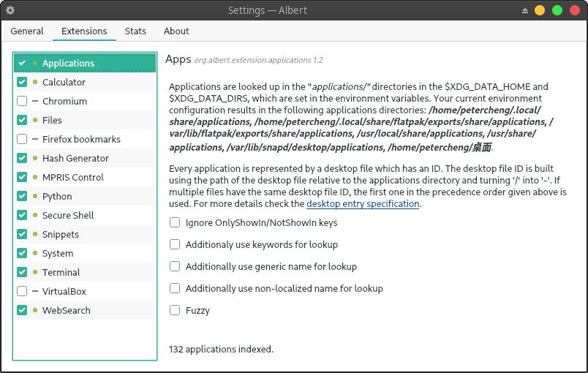
Task: Select the Calculator row label
Action: click(64, 82)
